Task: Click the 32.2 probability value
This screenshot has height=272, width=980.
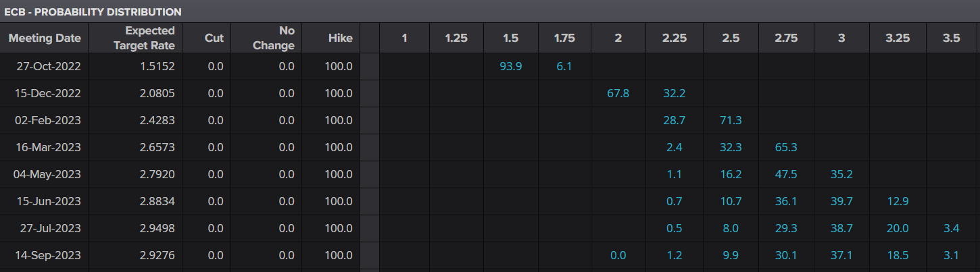Action: pos(674,93)
